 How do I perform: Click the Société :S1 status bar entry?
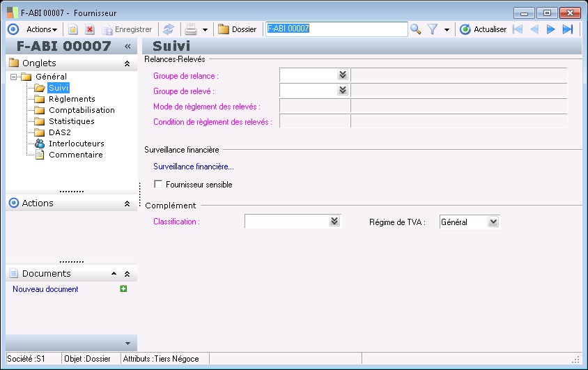click(x=26, y=359)
